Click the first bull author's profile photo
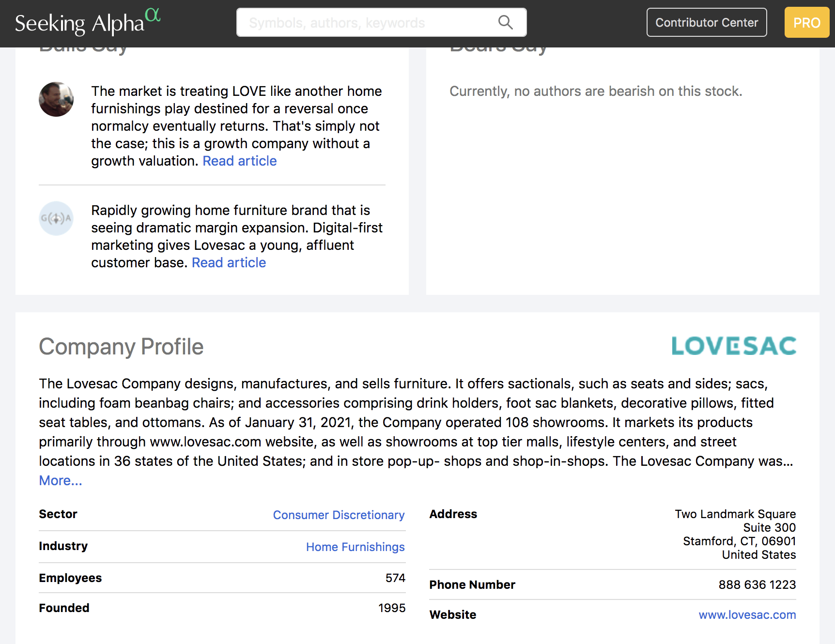Viewport: 835px width, 644px height. click(x=56, y=99)
